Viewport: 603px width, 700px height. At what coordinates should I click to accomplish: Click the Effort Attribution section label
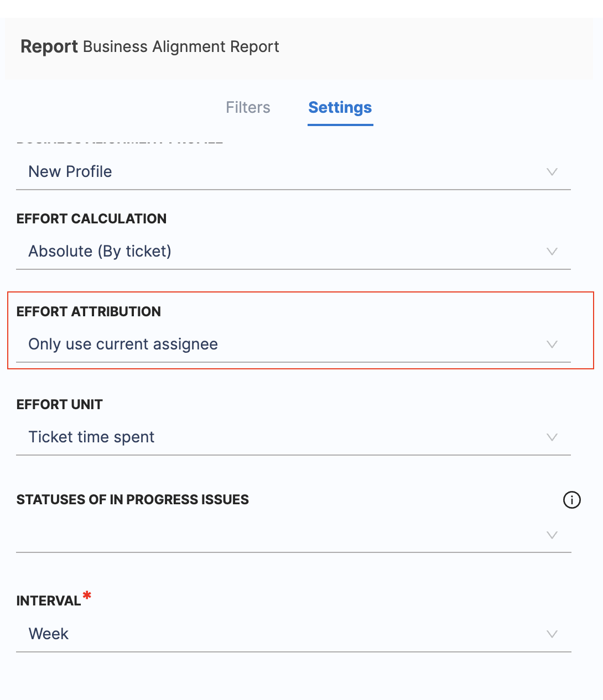tap(89, 312)
